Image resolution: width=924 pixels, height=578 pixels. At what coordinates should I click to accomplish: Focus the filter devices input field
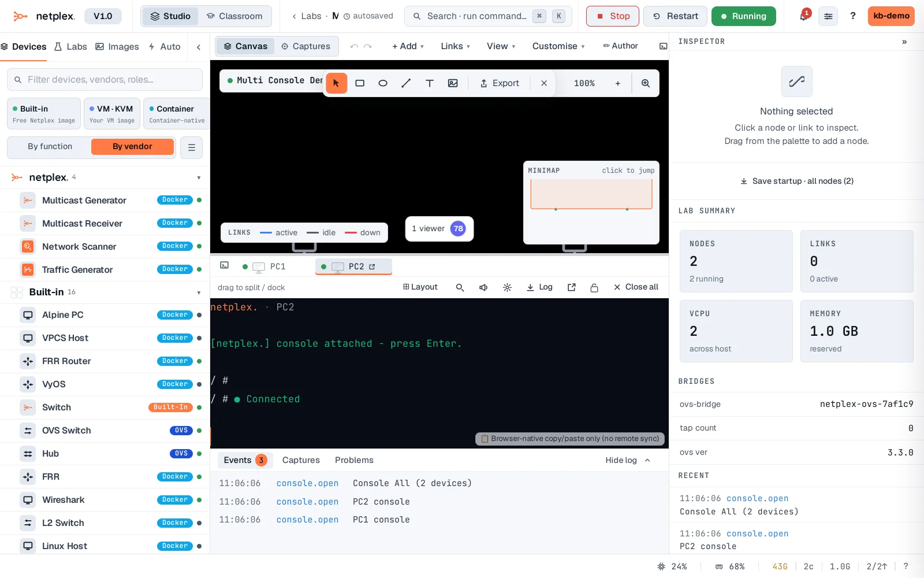[x=105, y=80]
